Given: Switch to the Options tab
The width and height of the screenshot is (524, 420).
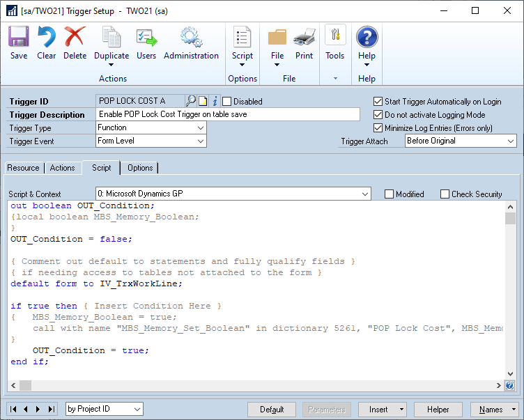Looking at the screenshot, I should [140, 168].
